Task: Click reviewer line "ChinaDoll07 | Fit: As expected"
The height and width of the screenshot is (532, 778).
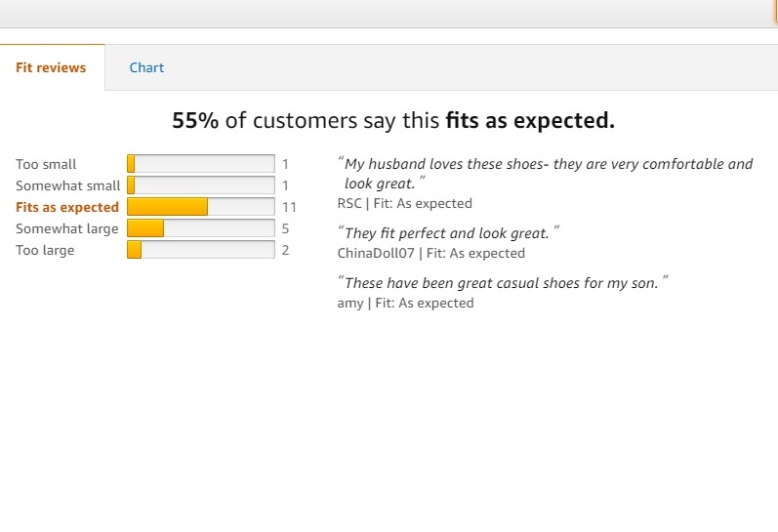Action: [430, 253]
